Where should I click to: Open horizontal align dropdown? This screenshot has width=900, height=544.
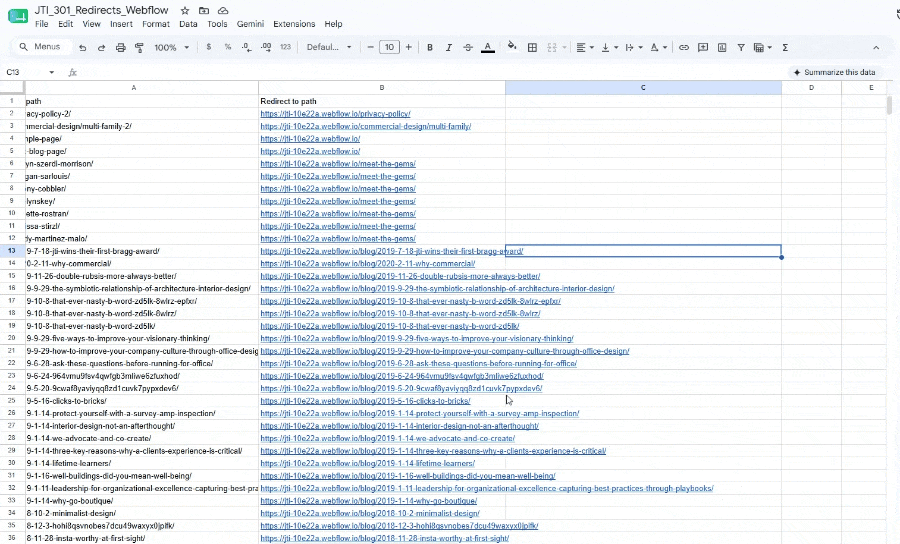coord(585,48)
